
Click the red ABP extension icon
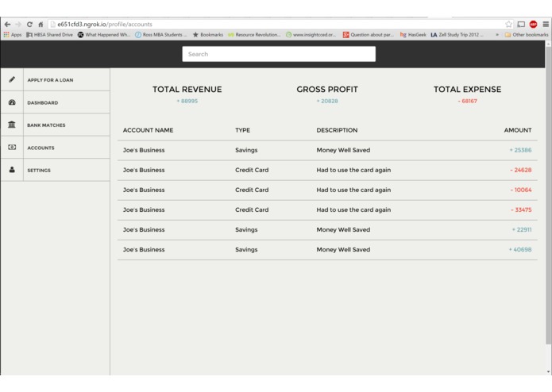[534, 24]
